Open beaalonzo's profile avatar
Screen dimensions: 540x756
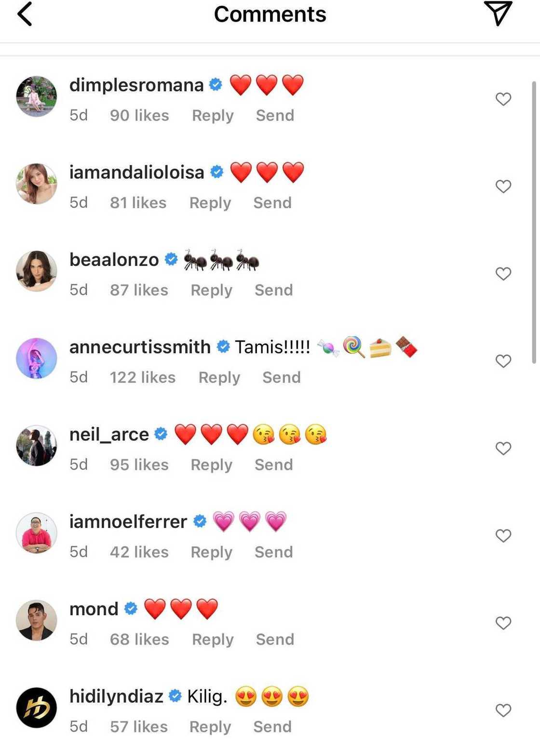[x=37, y=271]
